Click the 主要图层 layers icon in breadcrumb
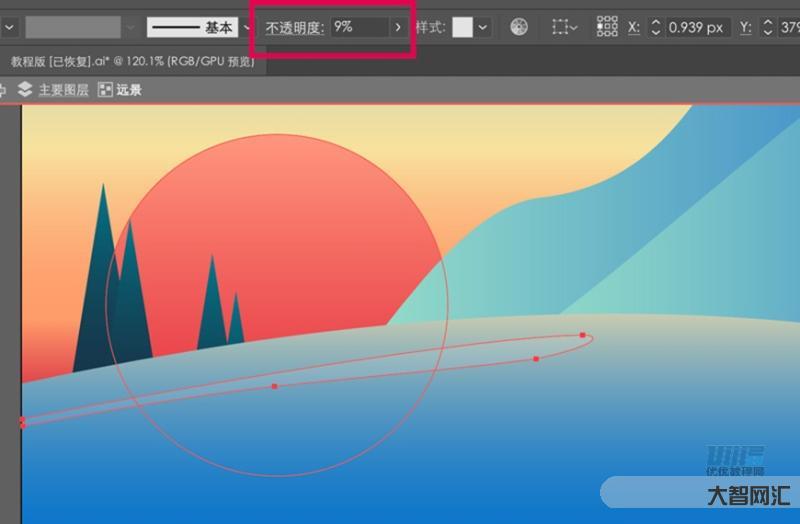Screen dimensions: 800x524 [x=24, y=89]
